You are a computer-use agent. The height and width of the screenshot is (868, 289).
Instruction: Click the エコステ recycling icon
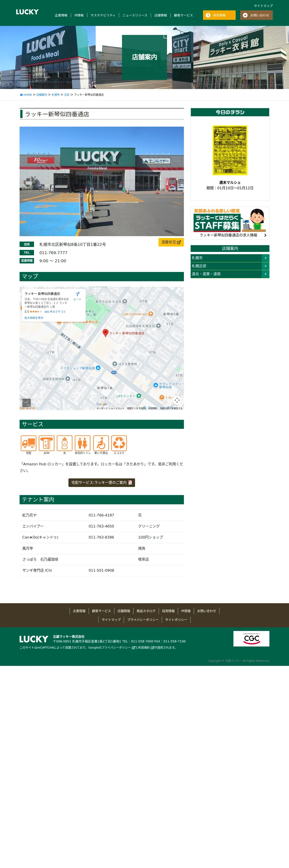click(119, 443)
